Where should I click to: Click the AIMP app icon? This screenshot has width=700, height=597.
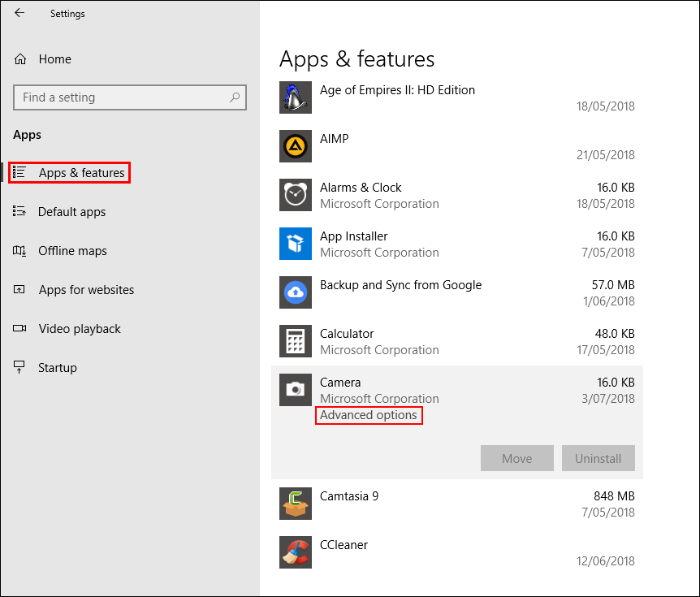pyautogui.click(x=296, y=146)
